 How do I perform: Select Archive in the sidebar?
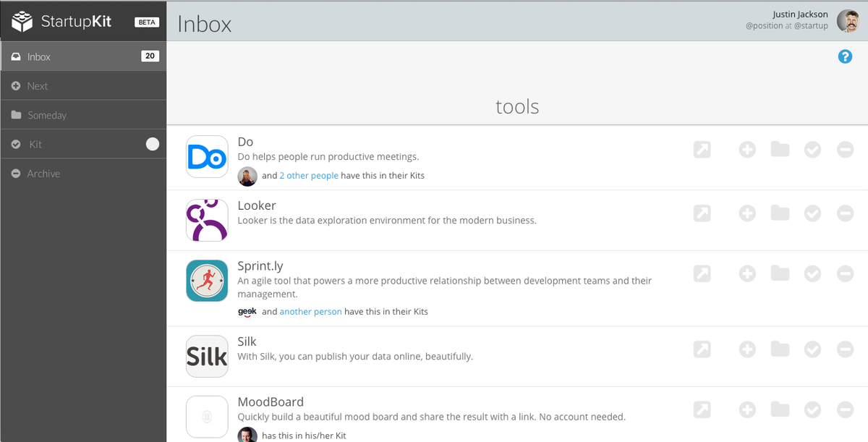pyautogui.click(x=43, y=174)
